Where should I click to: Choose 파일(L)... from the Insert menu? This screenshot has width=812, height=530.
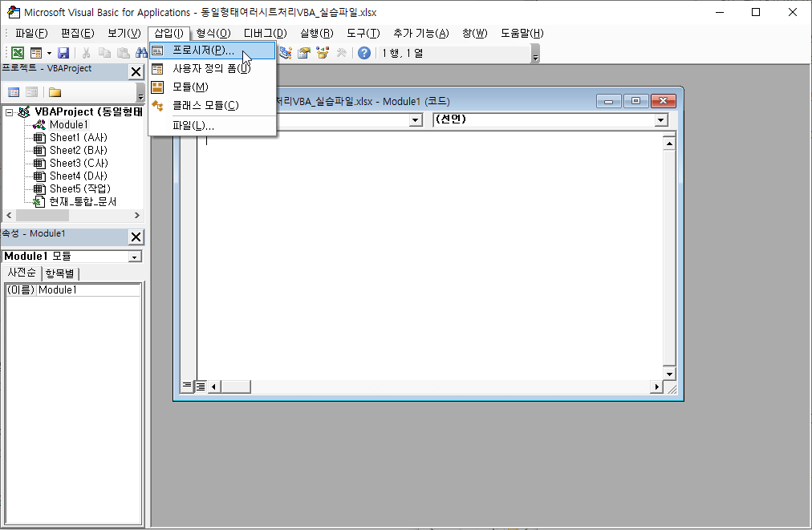click(213, 126)
